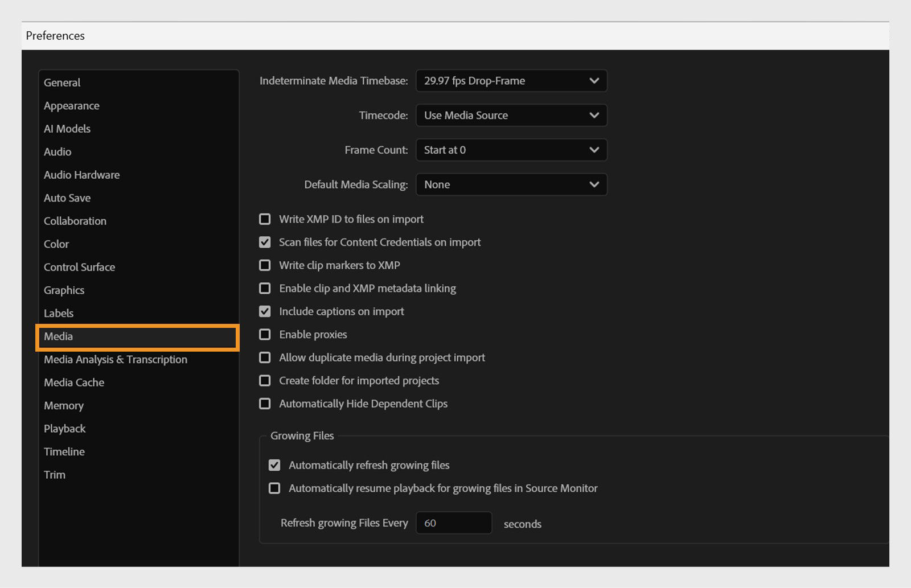Enable Create folder for imported projects

pos(265,380)
